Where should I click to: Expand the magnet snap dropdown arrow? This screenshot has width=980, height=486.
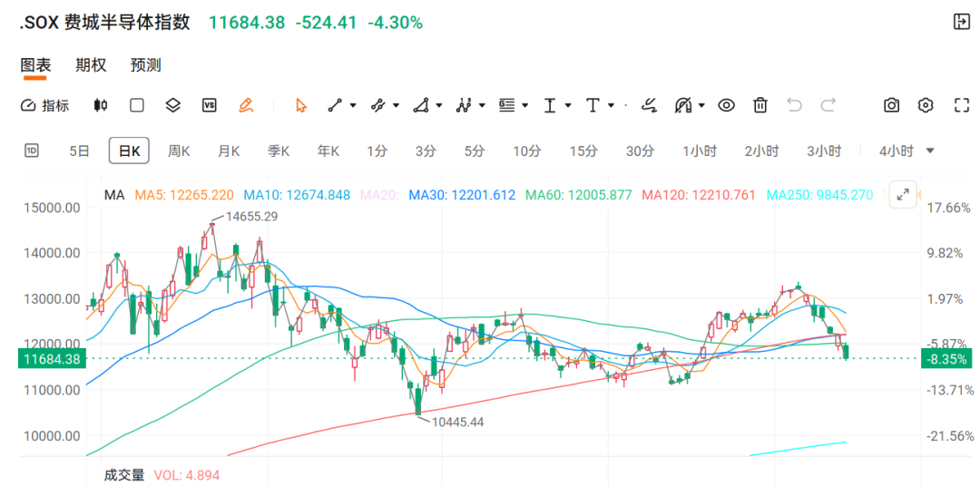[701, 105]
